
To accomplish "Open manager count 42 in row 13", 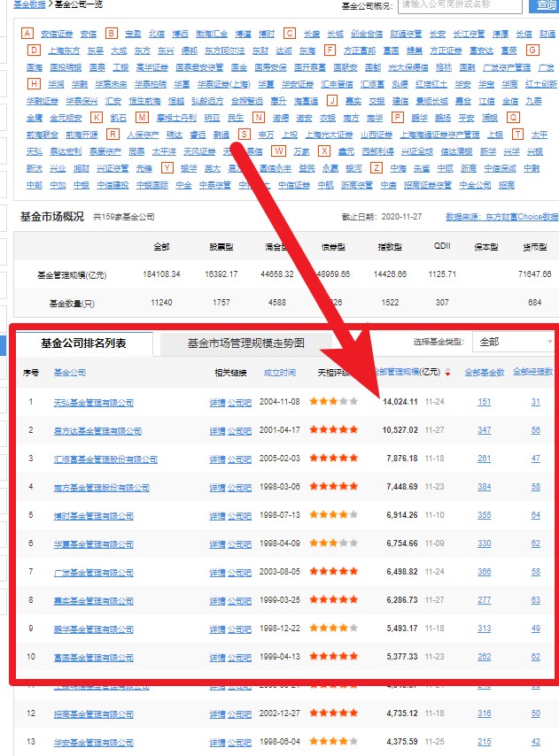I will pyautogui.click(x=535, y=742).
